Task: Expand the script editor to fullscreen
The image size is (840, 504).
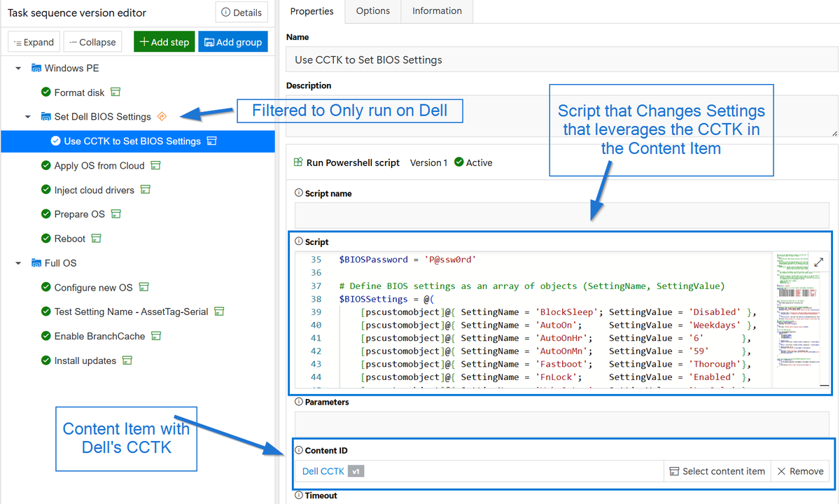Action: (x=818, y=262)
